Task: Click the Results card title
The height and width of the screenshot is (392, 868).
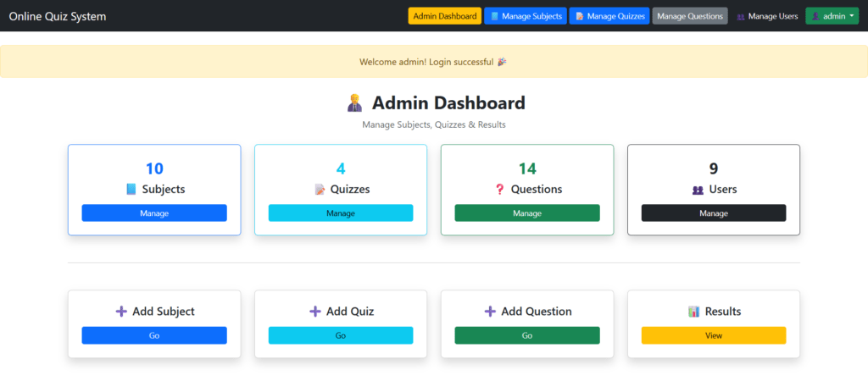Action: 723,312
